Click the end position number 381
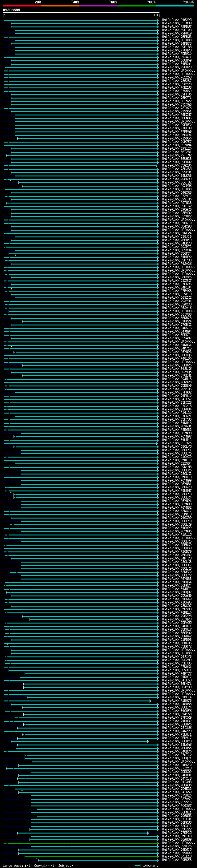The width and height of the screenshot is (197, 868). [x=155, y=15]
